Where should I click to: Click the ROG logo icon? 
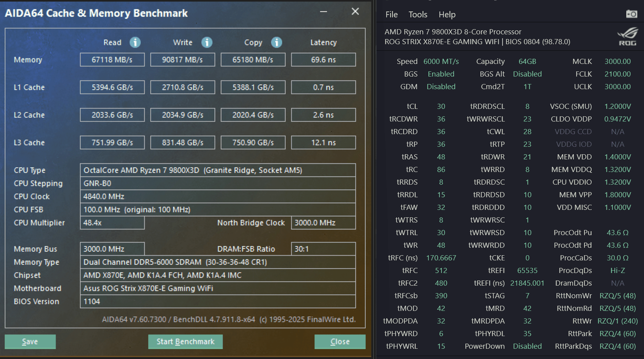627,36
